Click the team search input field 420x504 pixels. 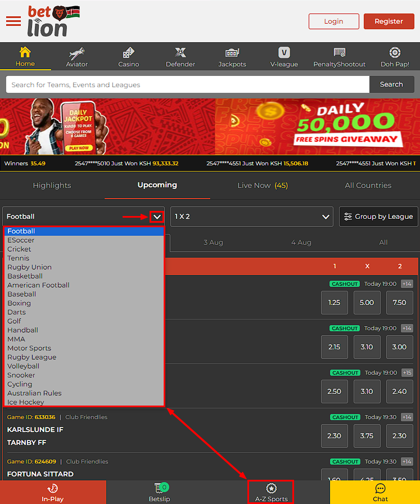tap(187, 85)
